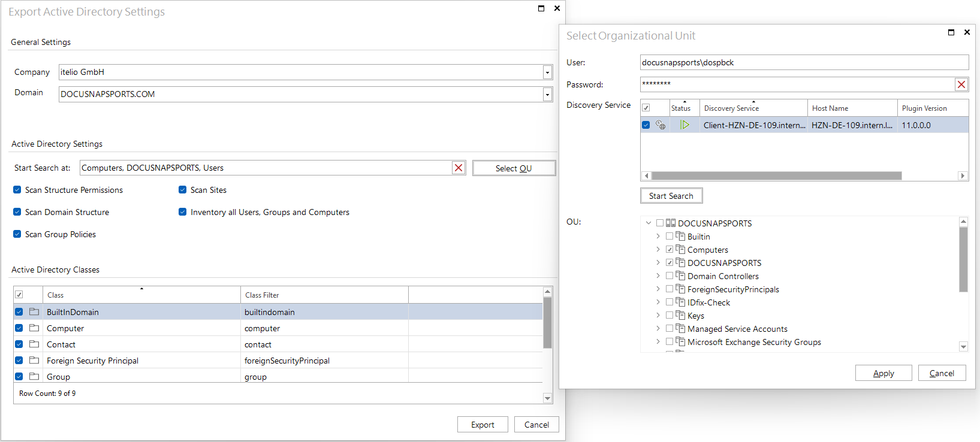Check the Domain Controllers OU checkbox

pyautogui.click(x=670, y=276)
